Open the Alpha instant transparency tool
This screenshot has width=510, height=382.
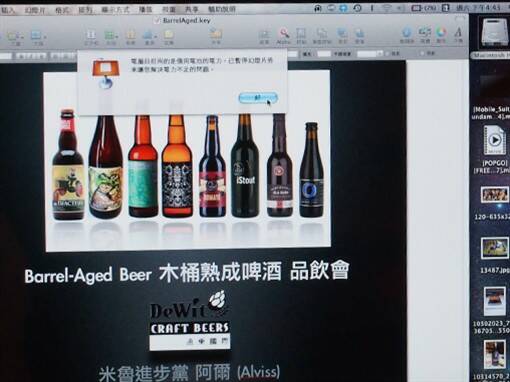[x=284, y=35]
